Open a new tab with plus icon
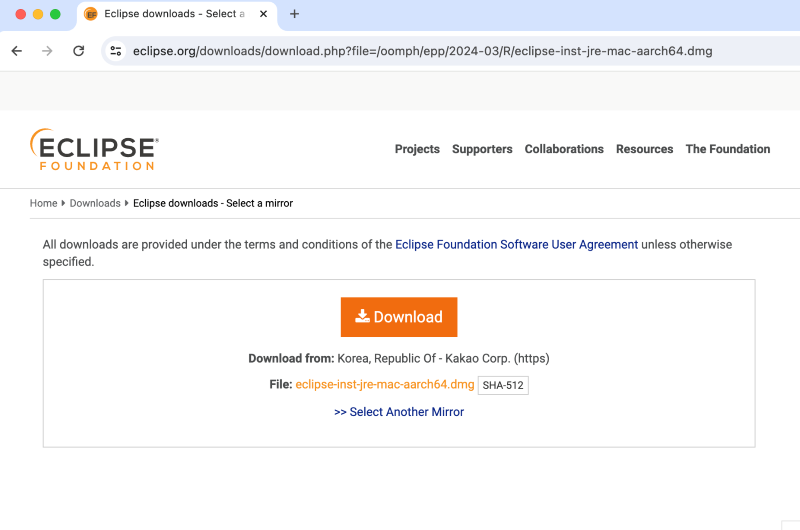 click(294, 14)
